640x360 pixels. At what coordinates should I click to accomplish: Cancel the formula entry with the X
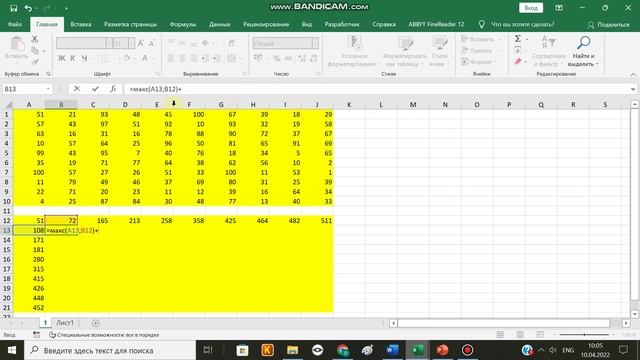tap(77, 89)
